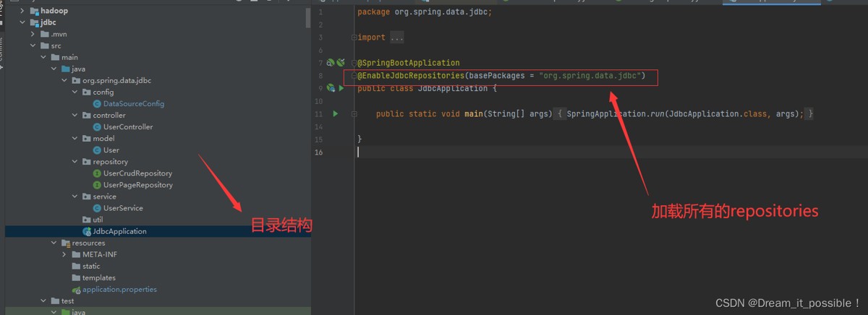Fold the main method body at line 11

pos(352,114)
